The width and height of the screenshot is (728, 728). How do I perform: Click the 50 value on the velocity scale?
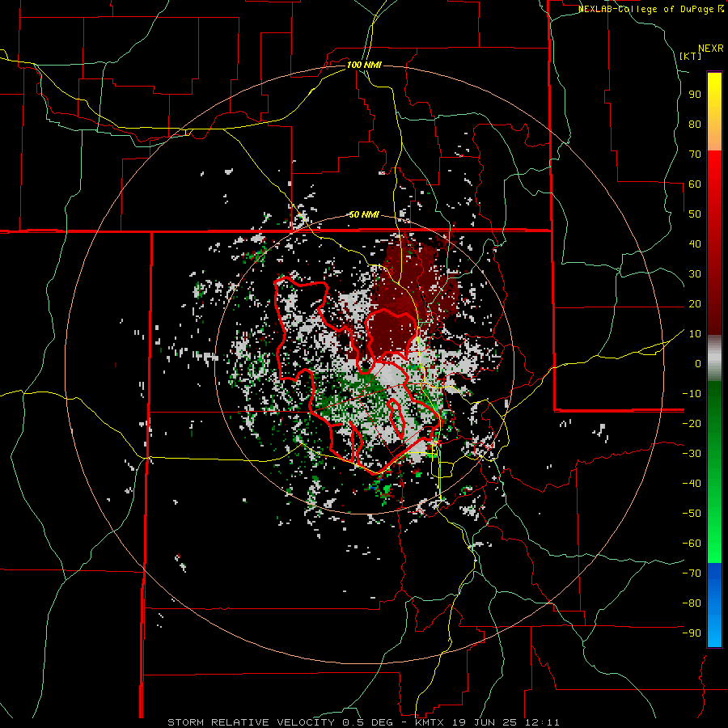point(695,214)
